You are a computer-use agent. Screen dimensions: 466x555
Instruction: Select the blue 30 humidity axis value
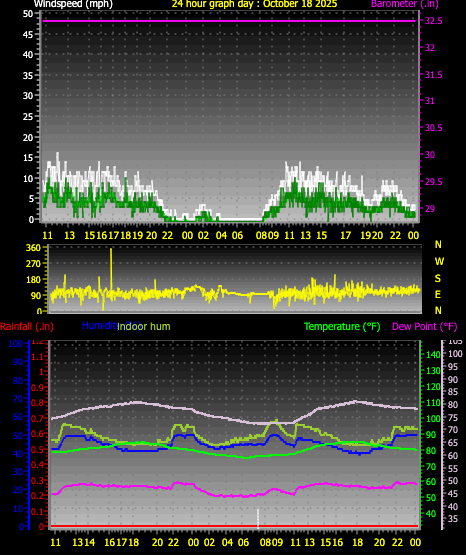point(18,471)
